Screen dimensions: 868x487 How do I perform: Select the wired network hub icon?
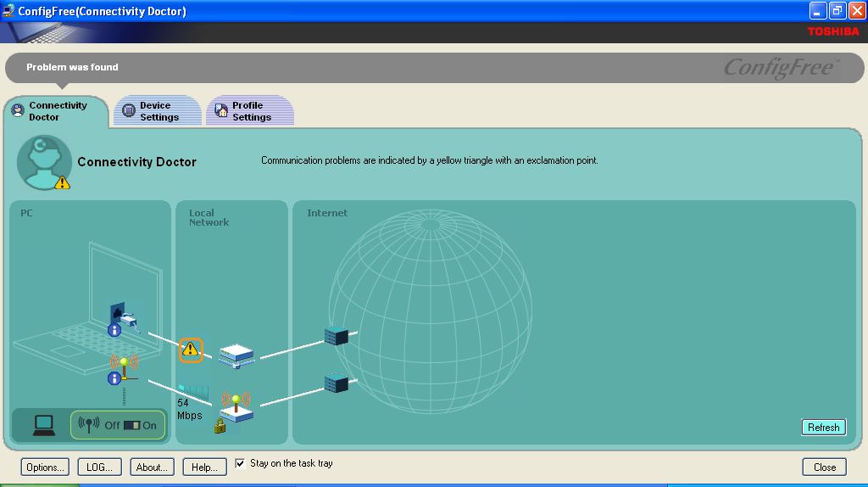(x=236, y=355)
